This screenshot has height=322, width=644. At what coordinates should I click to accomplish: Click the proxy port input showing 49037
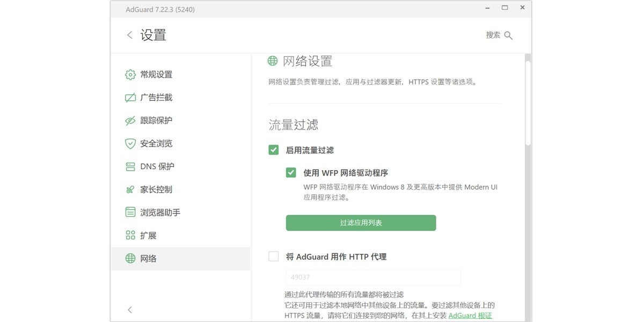(x=372, y=277)
